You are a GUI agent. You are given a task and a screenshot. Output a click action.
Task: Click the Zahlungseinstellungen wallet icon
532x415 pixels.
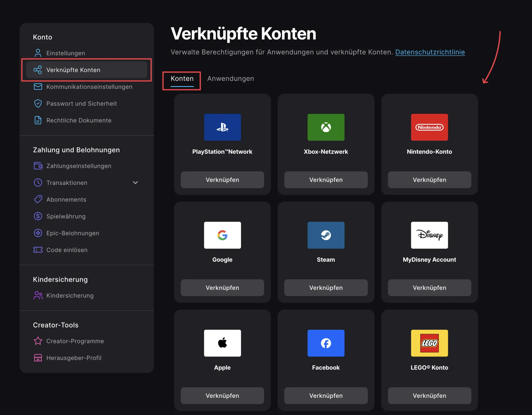tap(38, 166)
